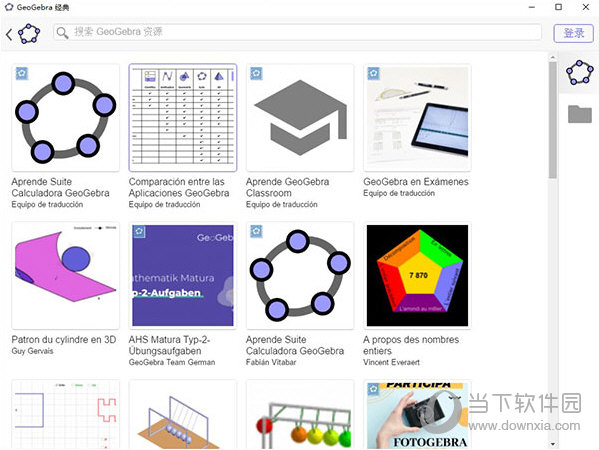
Task: Open Aprende Suite Calculadora thumbnail by Equipo de traducción
Action: pyautogui.click(x=65, y=117)
